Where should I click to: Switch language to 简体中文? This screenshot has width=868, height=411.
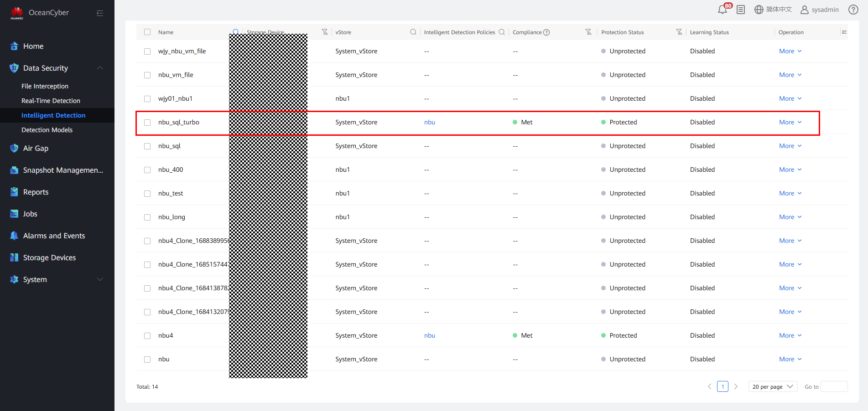pyautogui.click(x=773, y=10)
